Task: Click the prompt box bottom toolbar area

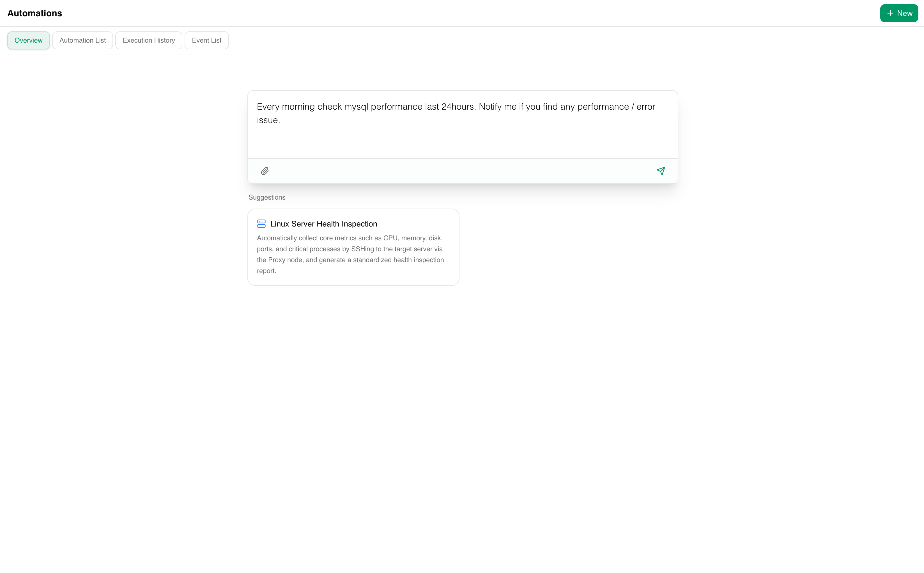Action: point(462,171)
